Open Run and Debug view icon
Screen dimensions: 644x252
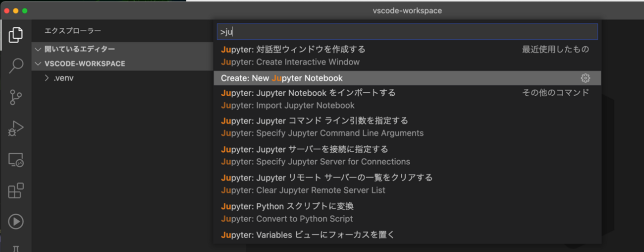[16, 128]
